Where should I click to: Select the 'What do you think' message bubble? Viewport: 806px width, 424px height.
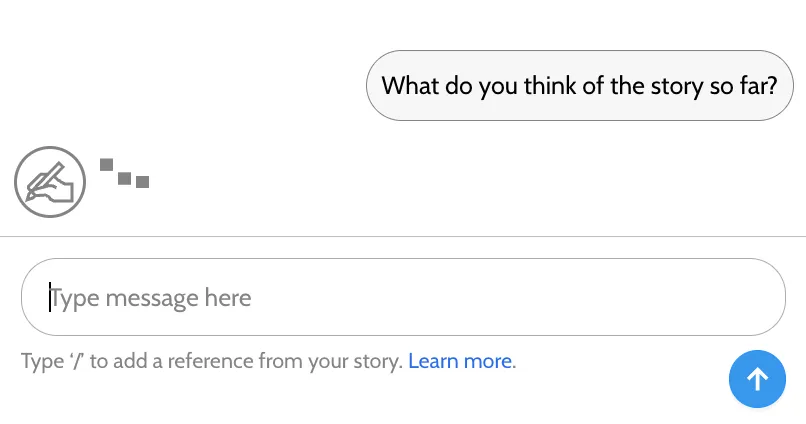coord(579,86)
